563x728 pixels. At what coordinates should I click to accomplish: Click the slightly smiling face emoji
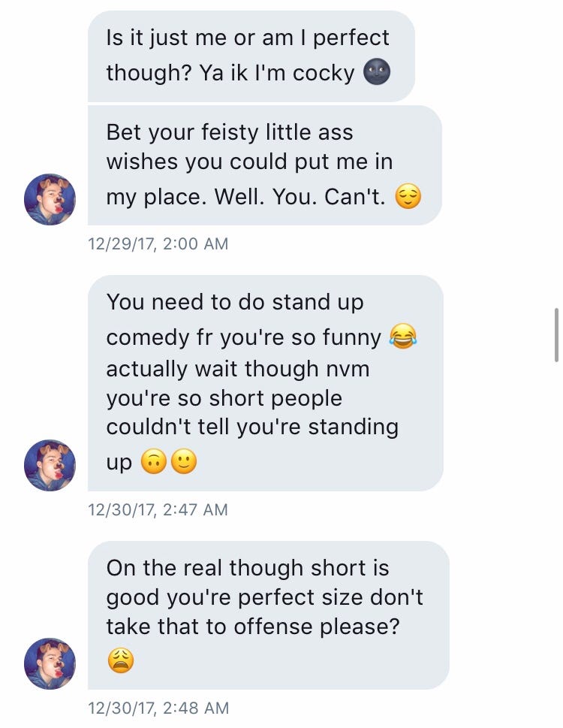[184, 461]
